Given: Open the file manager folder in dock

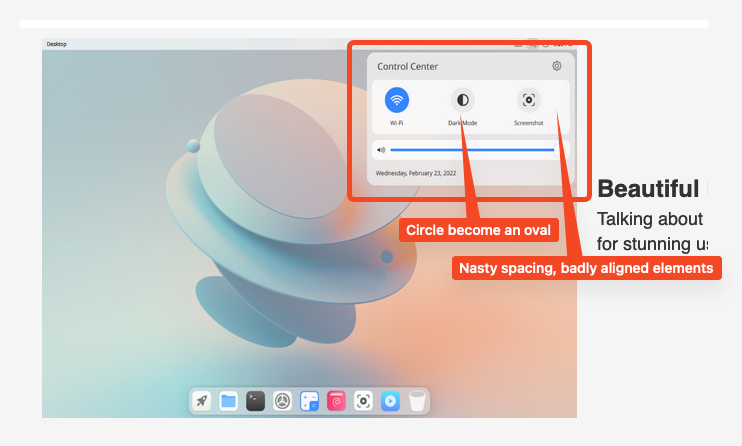Looking at the screenshot, I should click(x=228, y=401).
